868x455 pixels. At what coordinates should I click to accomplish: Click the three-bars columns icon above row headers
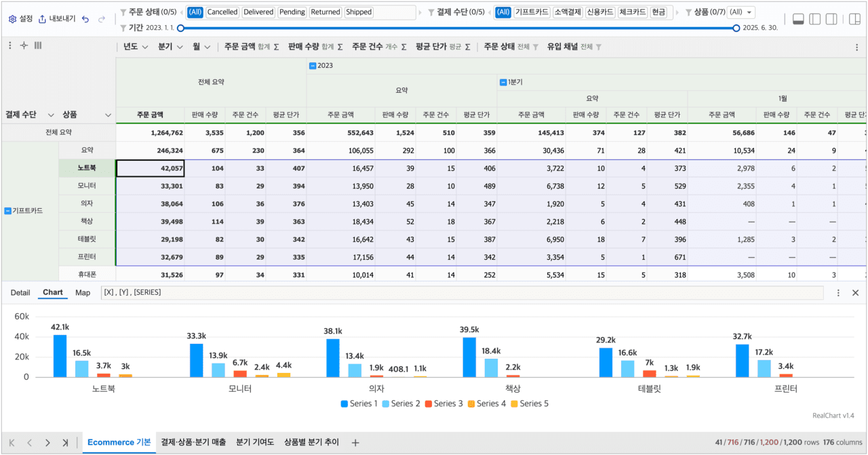(38, 45)
